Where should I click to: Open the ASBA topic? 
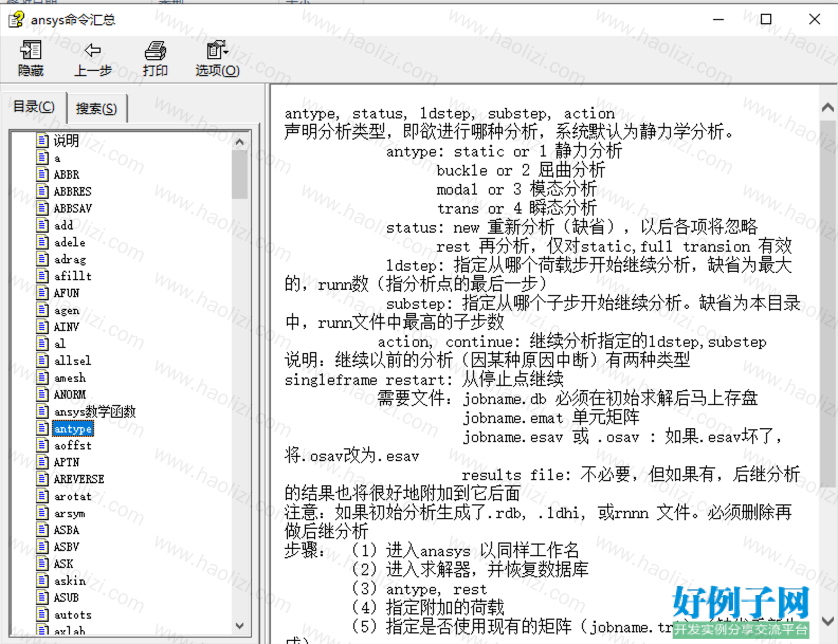[66, 530]
